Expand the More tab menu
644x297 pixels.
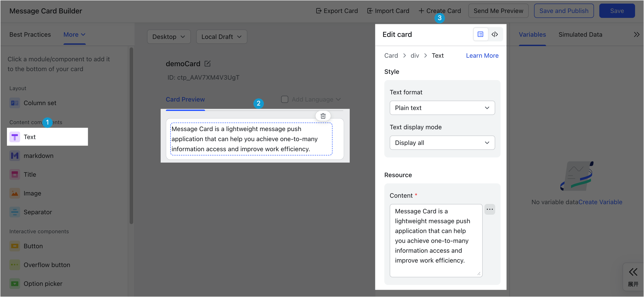point(74,34)
